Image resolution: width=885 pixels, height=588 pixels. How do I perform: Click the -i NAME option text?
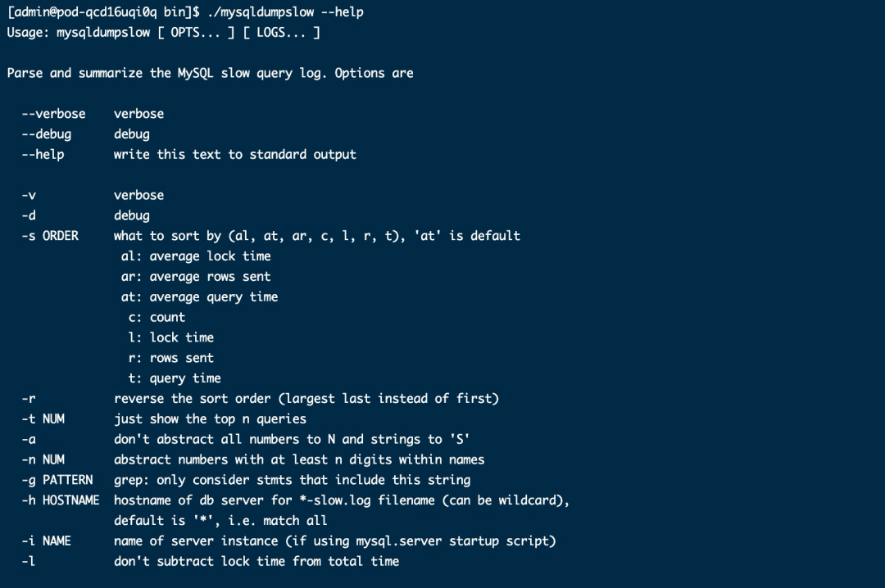(x=46, y=541)
